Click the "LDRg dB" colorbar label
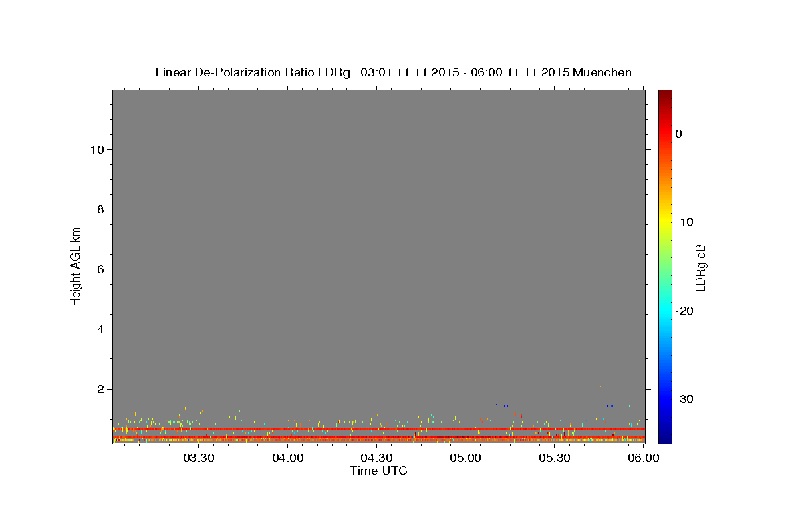This screenshot has width=798, height=532. click(700, 267)
